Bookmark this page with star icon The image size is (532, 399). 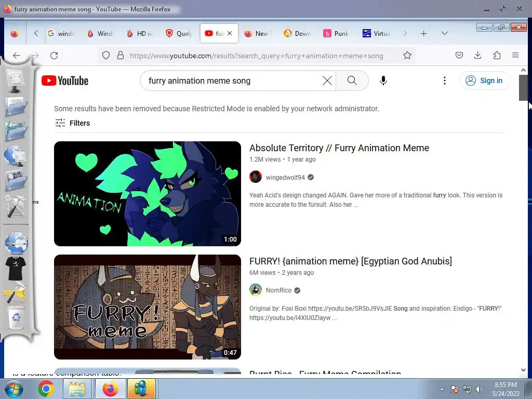click(x=407, y=55)
